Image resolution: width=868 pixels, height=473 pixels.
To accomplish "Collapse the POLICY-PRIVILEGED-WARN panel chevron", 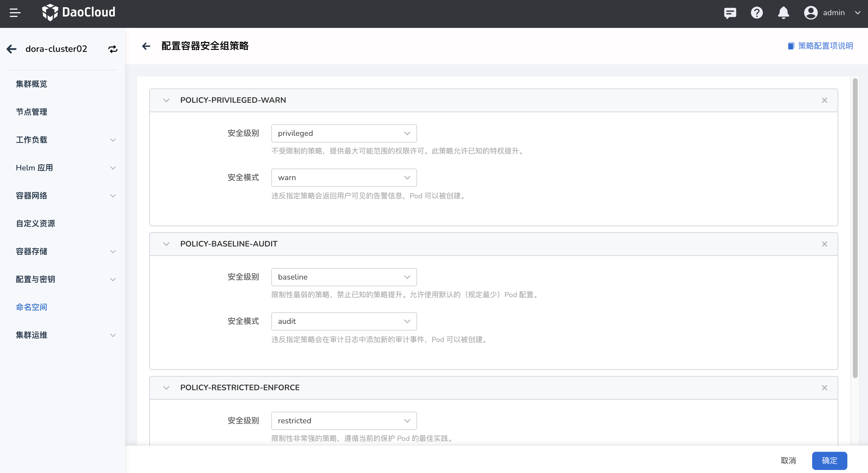I will [x=166, y=100].
